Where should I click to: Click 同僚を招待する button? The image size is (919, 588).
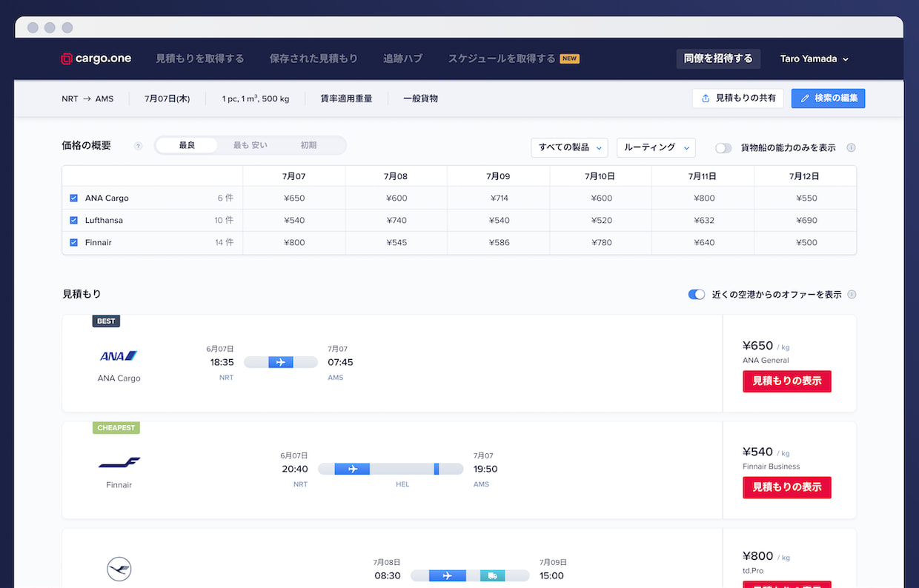(x=718, y=59)
